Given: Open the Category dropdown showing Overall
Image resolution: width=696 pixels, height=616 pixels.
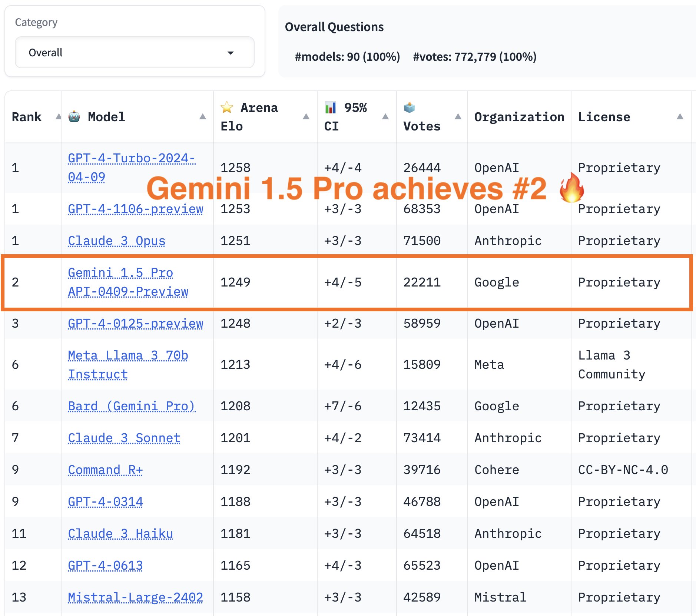Looking at the screenshot, I should [135, 52].
